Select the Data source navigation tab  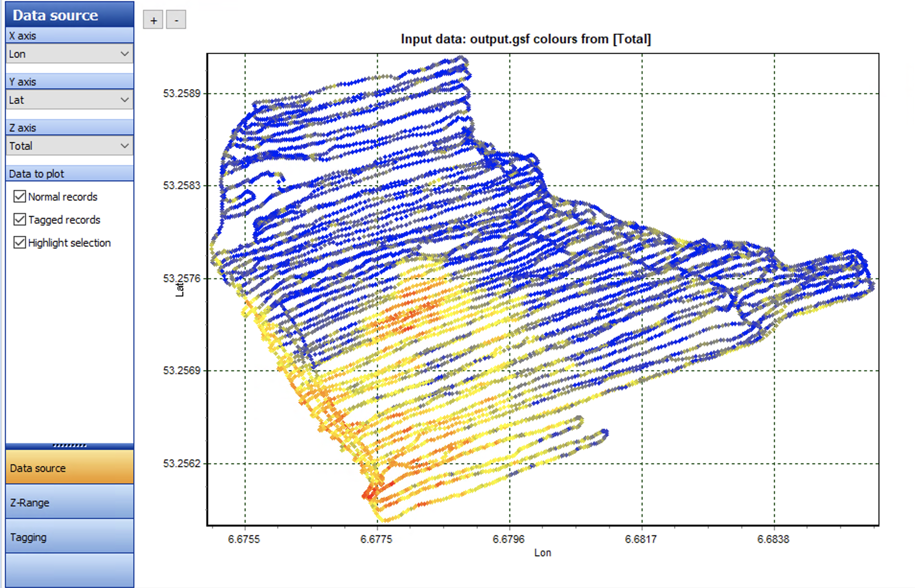pos(70,468)
